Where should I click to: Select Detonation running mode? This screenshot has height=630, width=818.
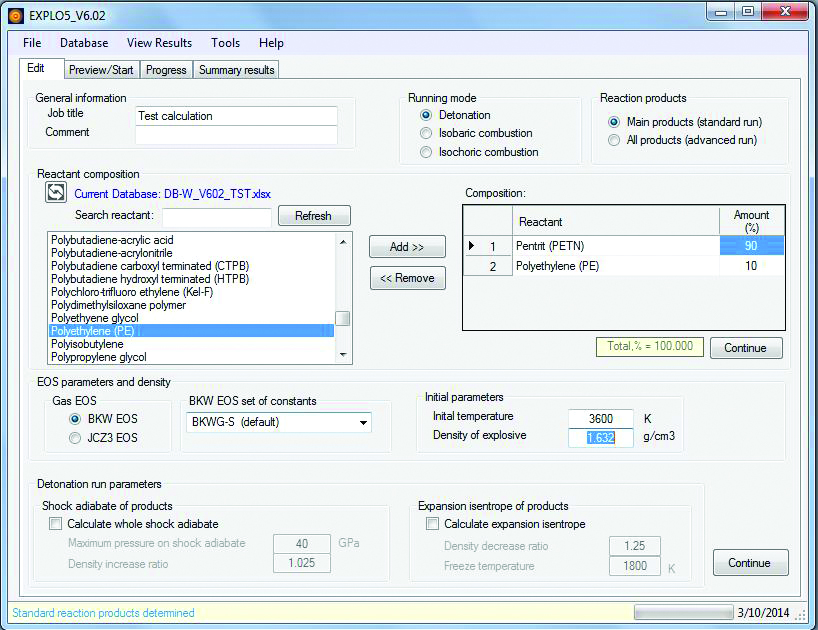426,115
